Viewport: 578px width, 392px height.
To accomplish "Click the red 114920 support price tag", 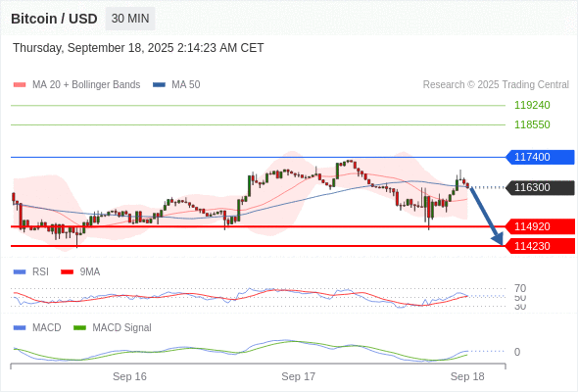I will tap(540, 226).
